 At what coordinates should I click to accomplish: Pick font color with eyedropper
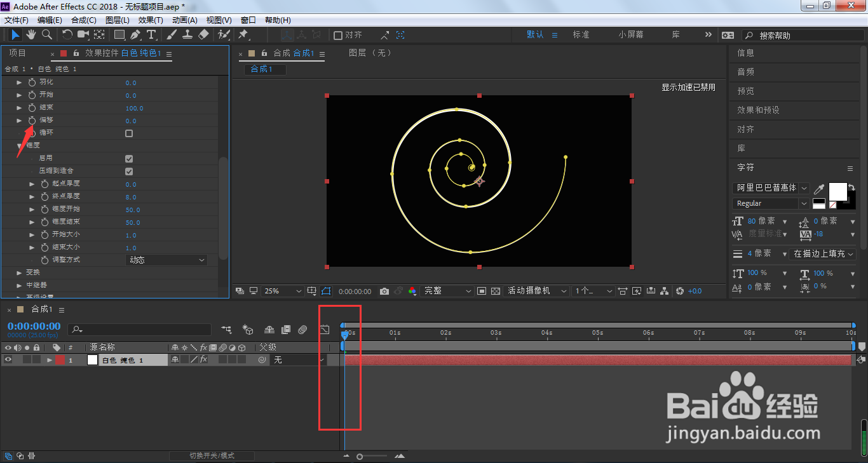[x=819, y=189]
